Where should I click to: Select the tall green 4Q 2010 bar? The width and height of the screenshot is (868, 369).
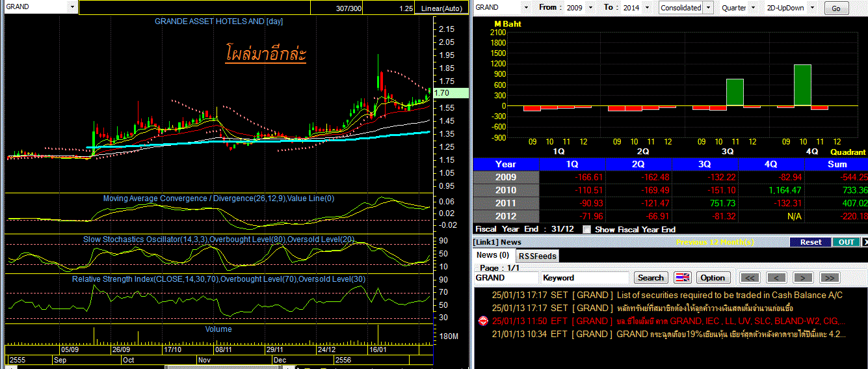(802, 85)
